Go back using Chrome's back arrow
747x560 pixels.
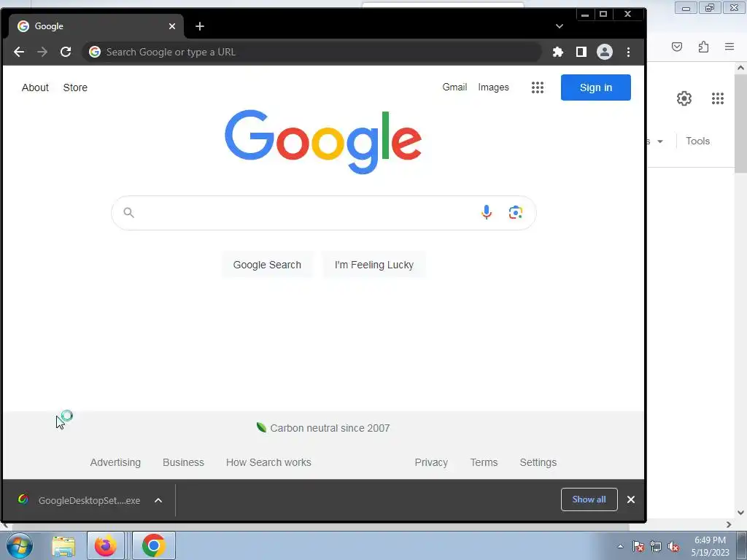(19, 52)
